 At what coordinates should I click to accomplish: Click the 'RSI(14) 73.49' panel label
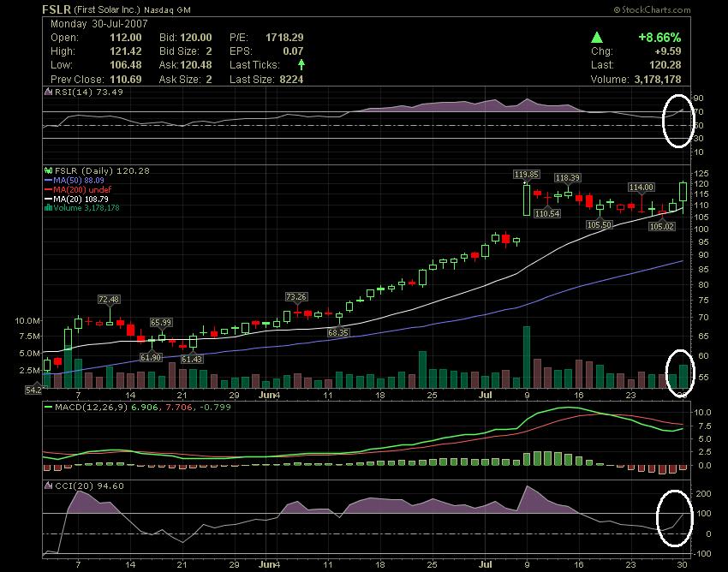(89, 92)
